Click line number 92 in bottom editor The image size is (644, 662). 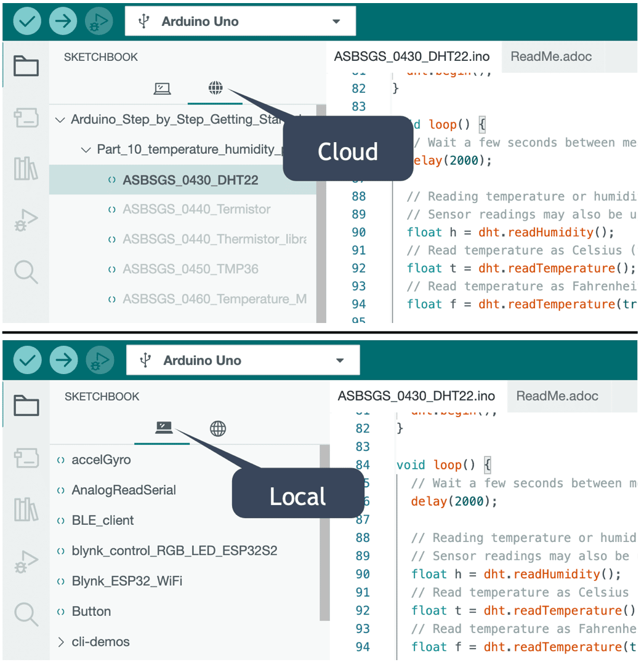point(363,611)
